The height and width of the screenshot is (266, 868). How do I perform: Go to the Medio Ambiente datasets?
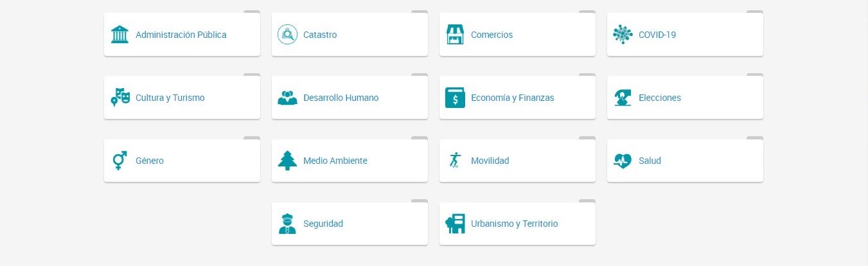(x=335, y=161)
